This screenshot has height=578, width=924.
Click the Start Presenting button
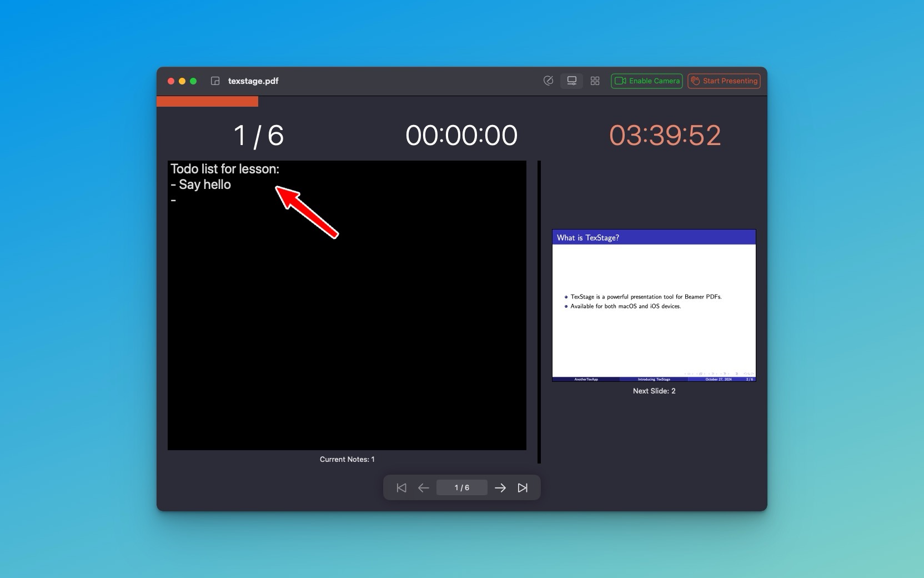tap(724, 81)
